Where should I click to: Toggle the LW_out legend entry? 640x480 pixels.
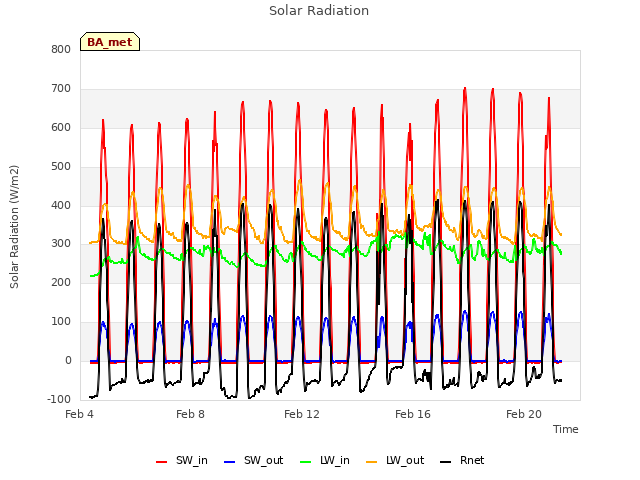(x=395, y=461)
